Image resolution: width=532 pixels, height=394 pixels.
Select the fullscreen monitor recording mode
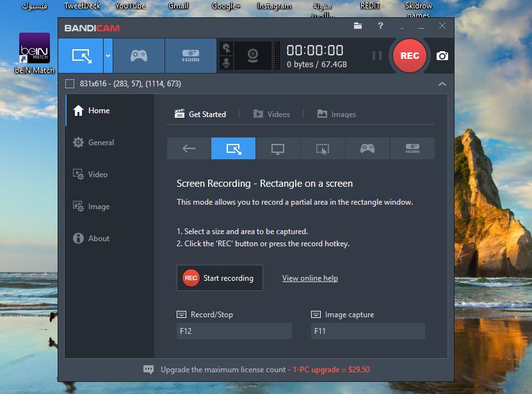click(278, 148)
